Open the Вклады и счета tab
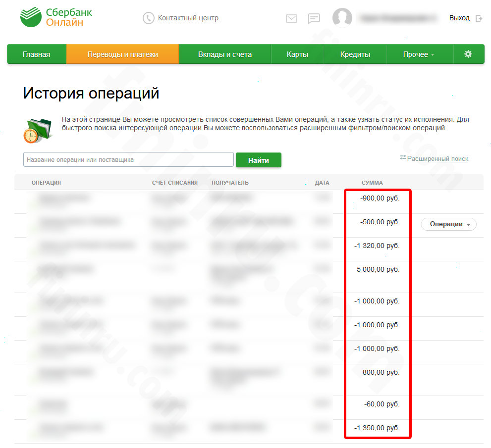 225,54
